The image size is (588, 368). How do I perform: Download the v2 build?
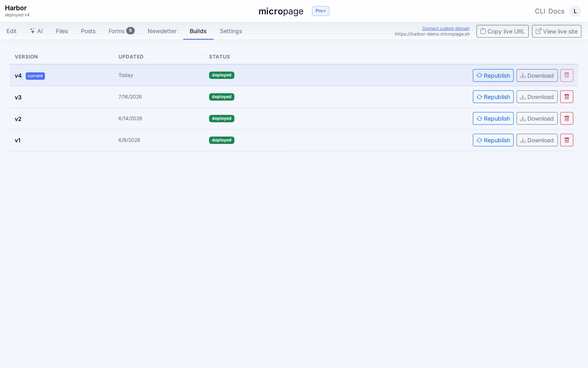pos(537,118)
